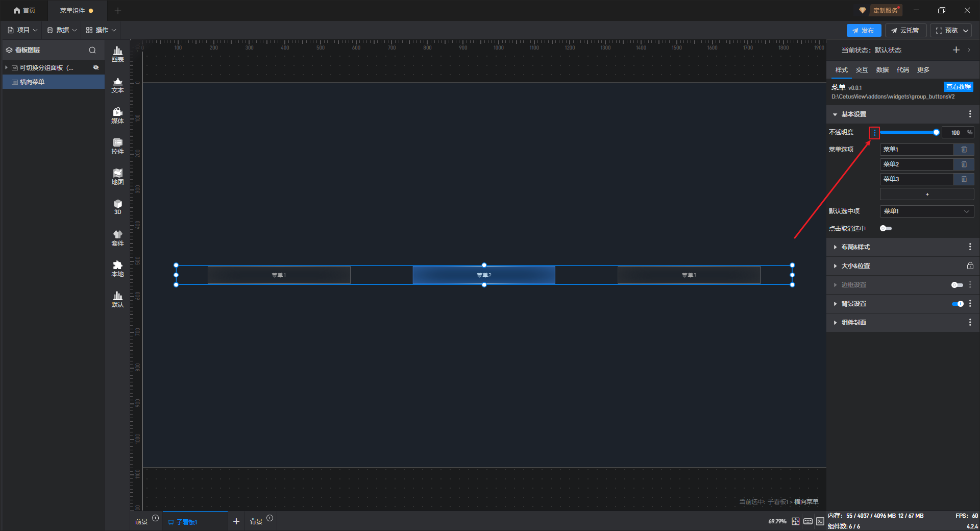Open the console terminal icon
Screen dimensions: 980x531
[x=820, y=521]
